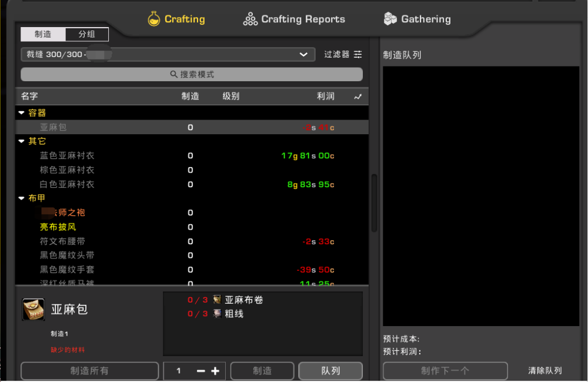Image resolution: width=588 pixels, height=382 pixels.
Task: Click the recipe list scrollbar handle
Action: (374, 202)
